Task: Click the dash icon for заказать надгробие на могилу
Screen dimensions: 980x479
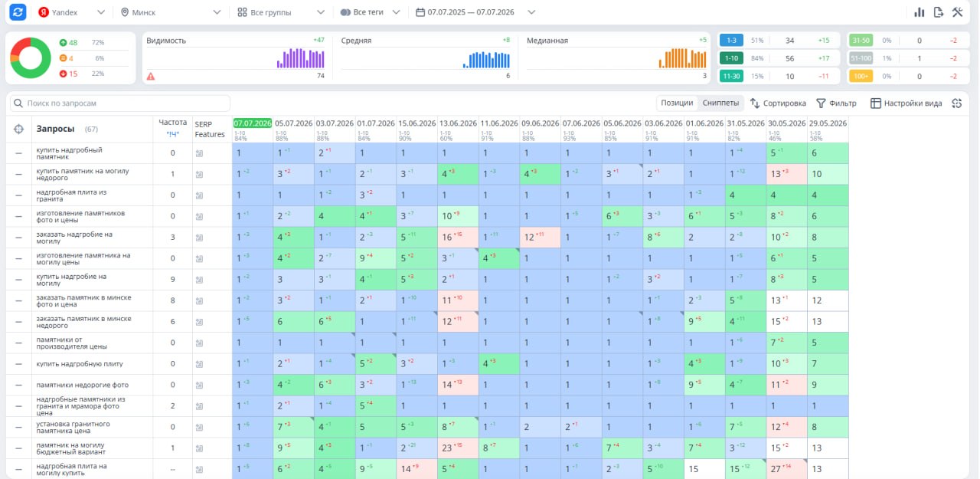Action: pos(18,238)
